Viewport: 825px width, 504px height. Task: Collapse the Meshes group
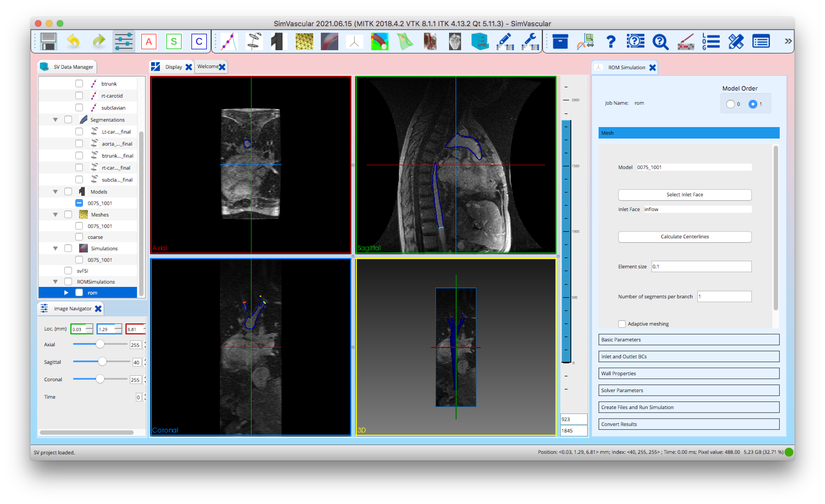pyautogui.click(x=55, y=215)
